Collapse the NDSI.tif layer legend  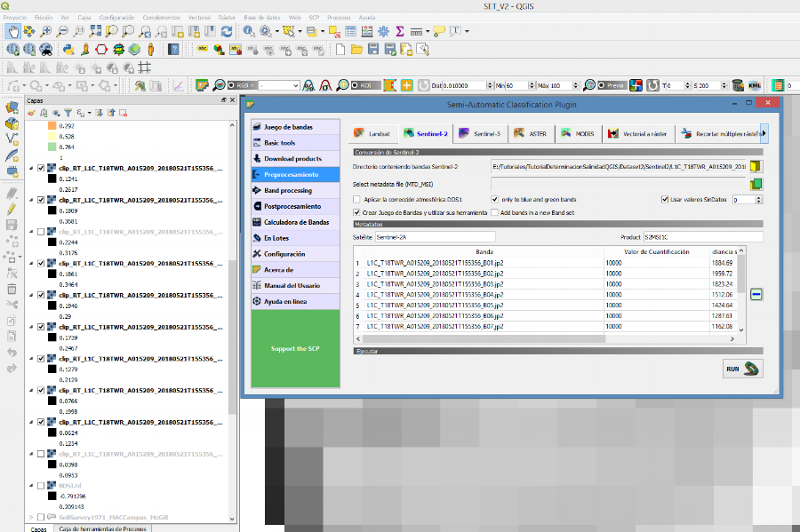(31, 486)
